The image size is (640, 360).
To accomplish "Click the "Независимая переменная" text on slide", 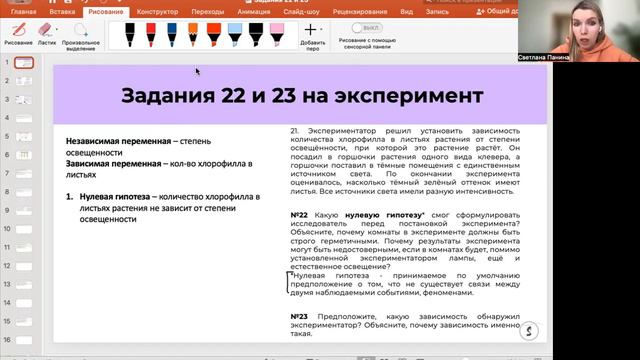I will [x=118, y=141].
